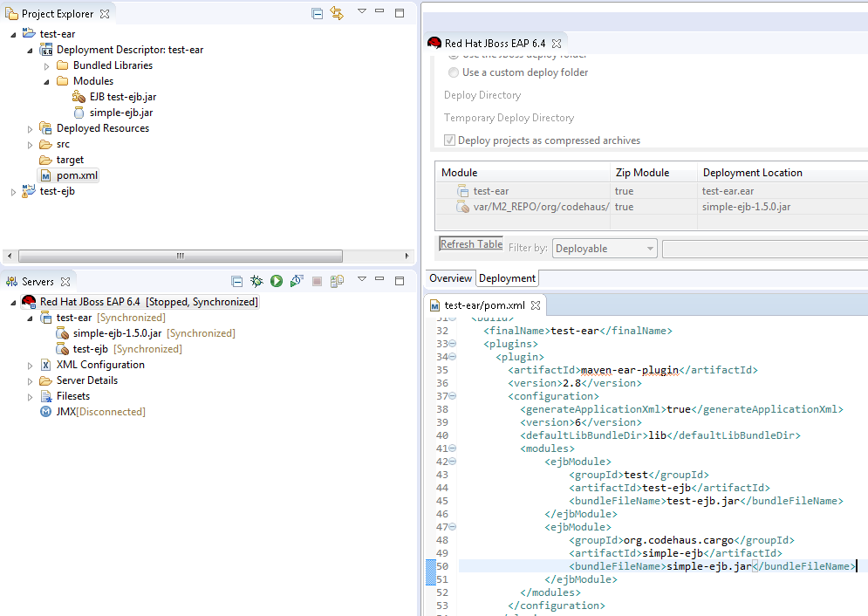The image size is (868, 616).
Task: Click the Publish to server icon
Action: pyautogui.click(x=337, y=281)
